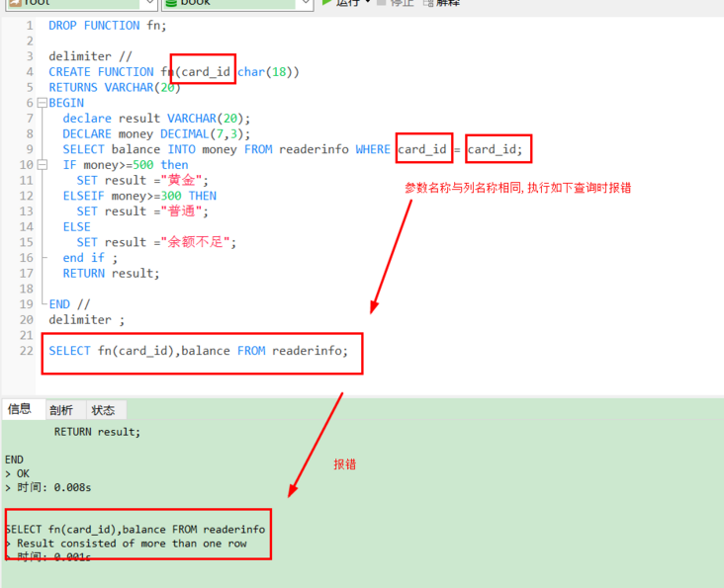The width and height of the screenshot is (724, 588).
Task: Click line number 1 in the gutter
Action: coord(30,26)
